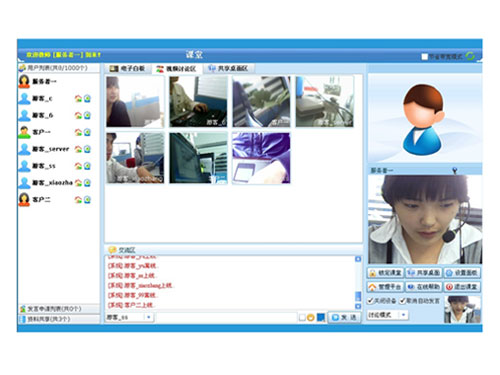Click the chat bubble icon of 交流区 header
The width and height of the screenshot is (500, 375).
coord(112,250)
